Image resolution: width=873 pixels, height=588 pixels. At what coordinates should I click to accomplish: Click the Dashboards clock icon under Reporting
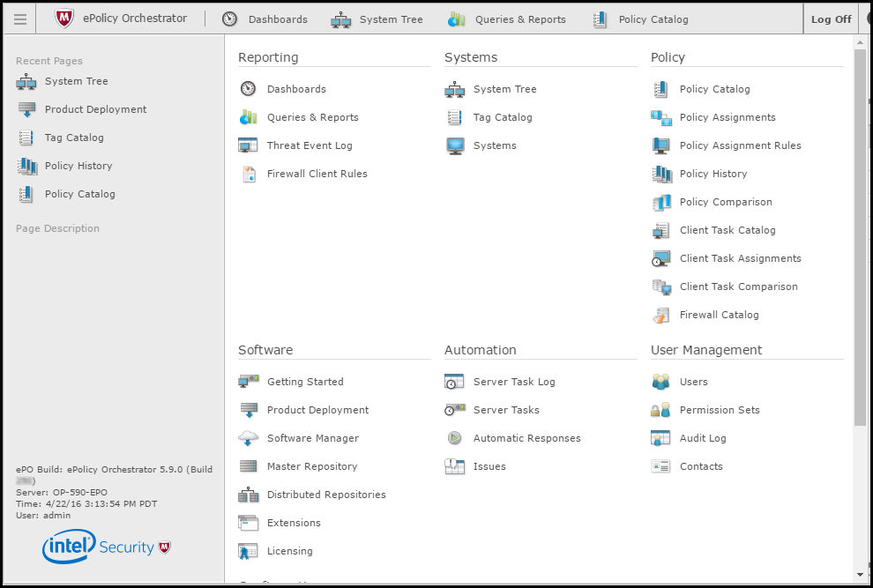pyautogui.click(x=248, y=89)
